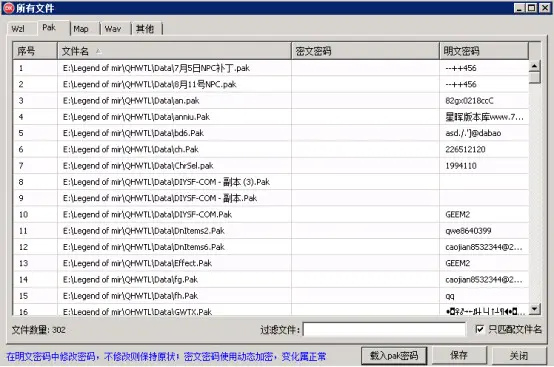
Task: Click the 保存 button
Action: point(459,355)
